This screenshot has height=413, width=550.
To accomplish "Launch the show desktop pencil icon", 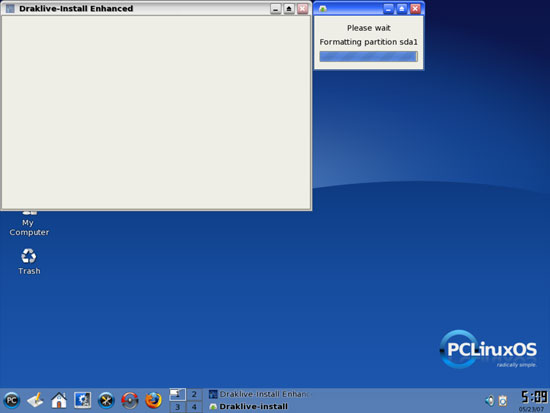I will (35, 400).
